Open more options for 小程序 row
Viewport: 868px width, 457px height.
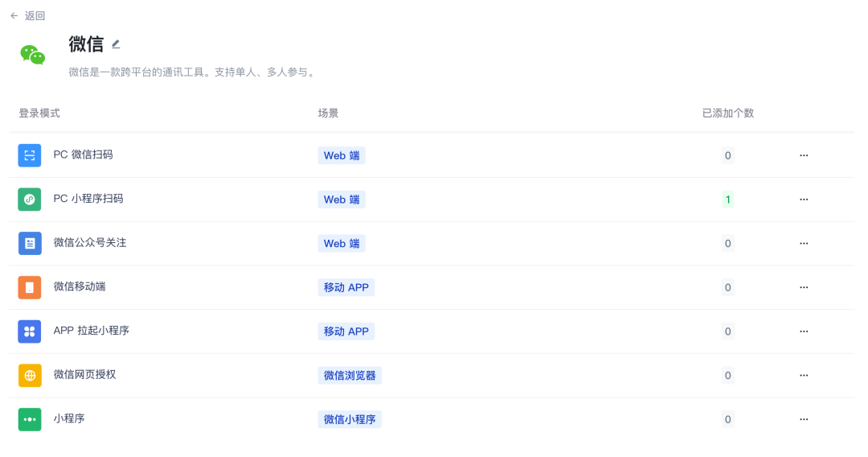pos(804,419)
